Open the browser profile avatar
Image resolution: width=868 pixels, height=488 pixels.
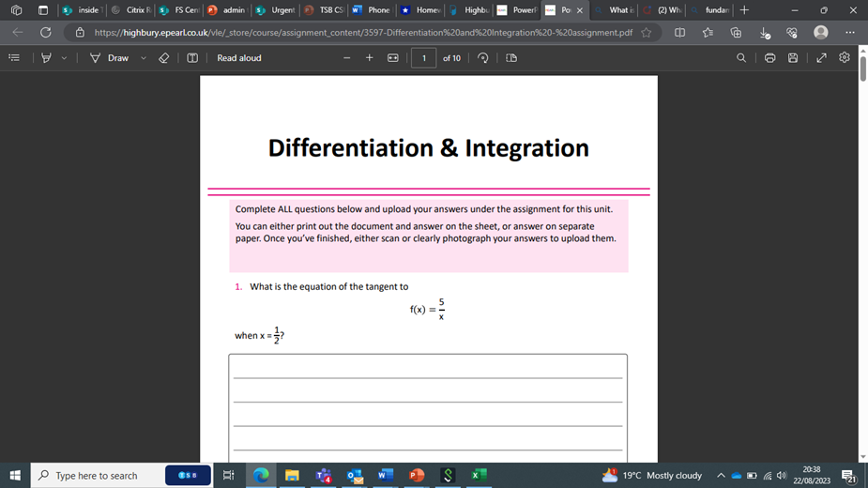pyautogui.click(x=821, y=32)
